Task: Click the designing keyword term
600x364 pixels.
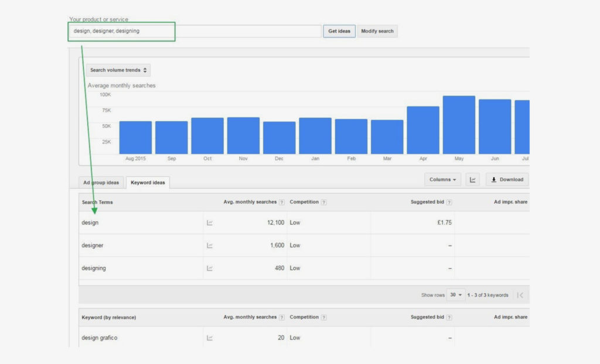Action: click(94, 269)
